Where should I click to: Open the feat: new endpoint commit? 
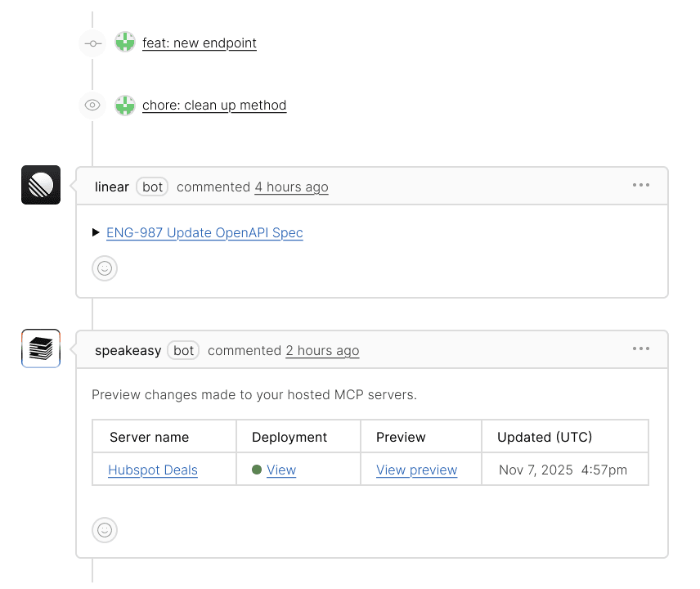tap(200, 43)
